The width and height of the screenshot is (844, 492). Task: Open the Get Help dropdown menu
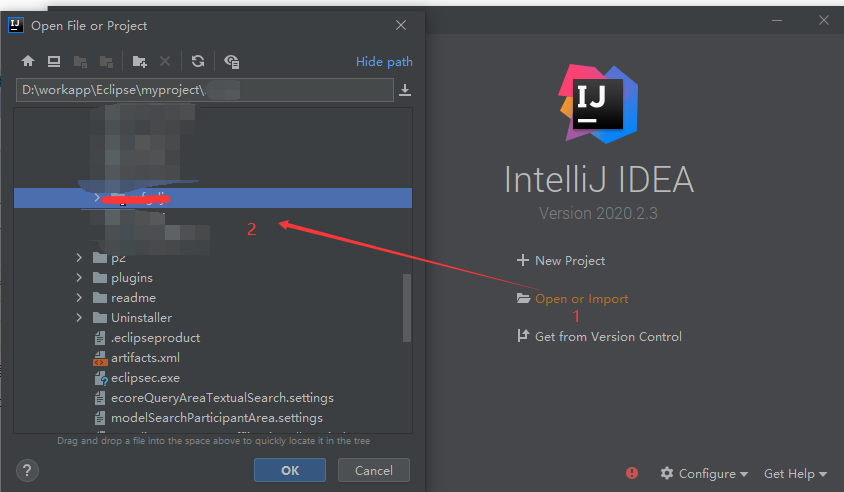pyautogui.click(x=795, y=474)
